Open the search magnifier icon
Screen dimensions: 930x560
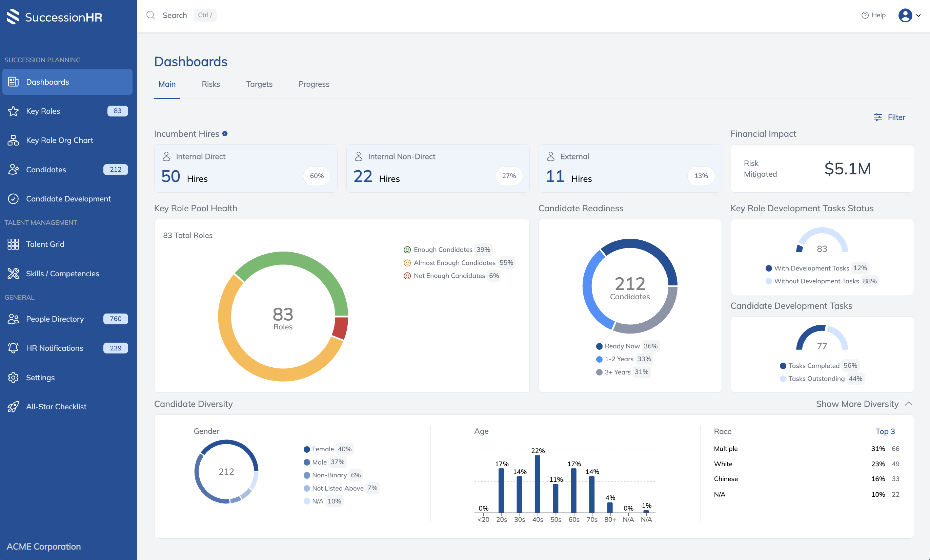pyautogui.click(x=150, y=15)
